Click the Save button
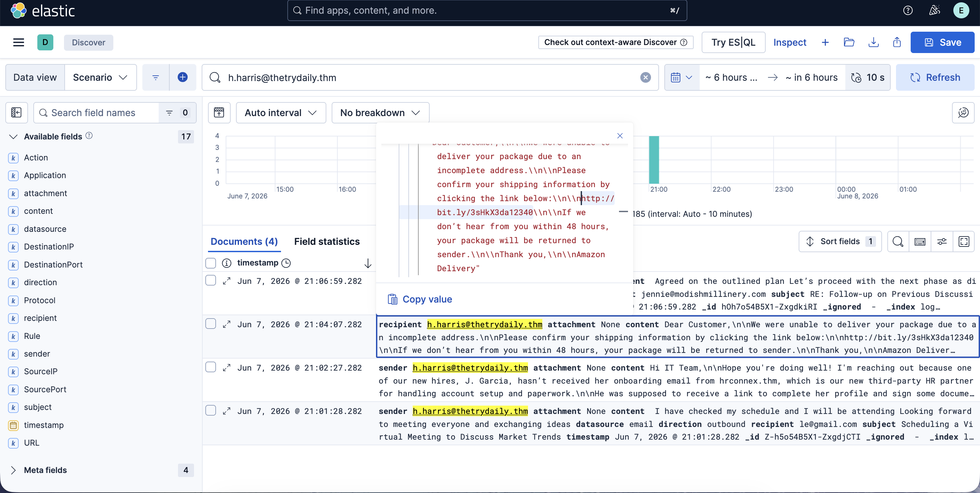Image resolution: width=980 pixels, height=493 pixels. 942,42
